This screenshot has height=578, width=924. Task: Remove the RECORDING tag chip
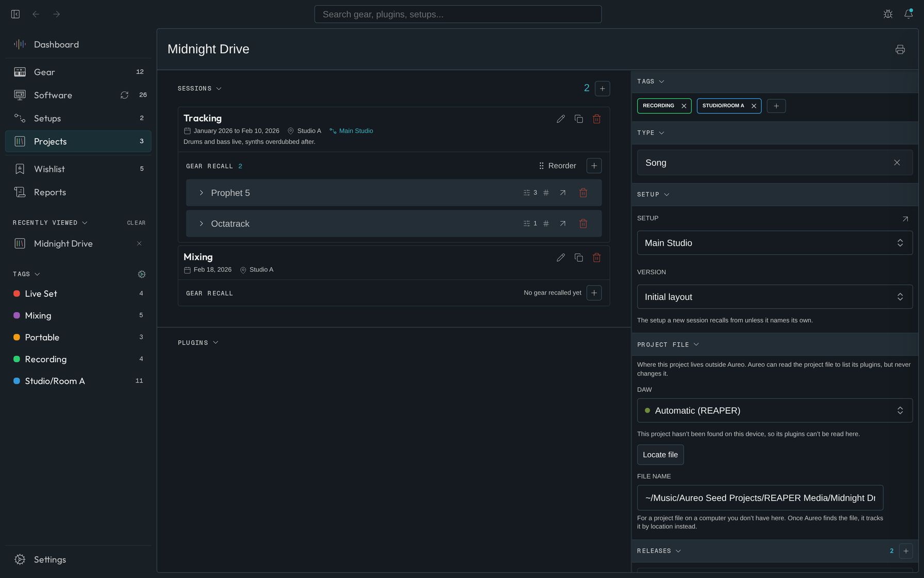[x=684, y=106]
